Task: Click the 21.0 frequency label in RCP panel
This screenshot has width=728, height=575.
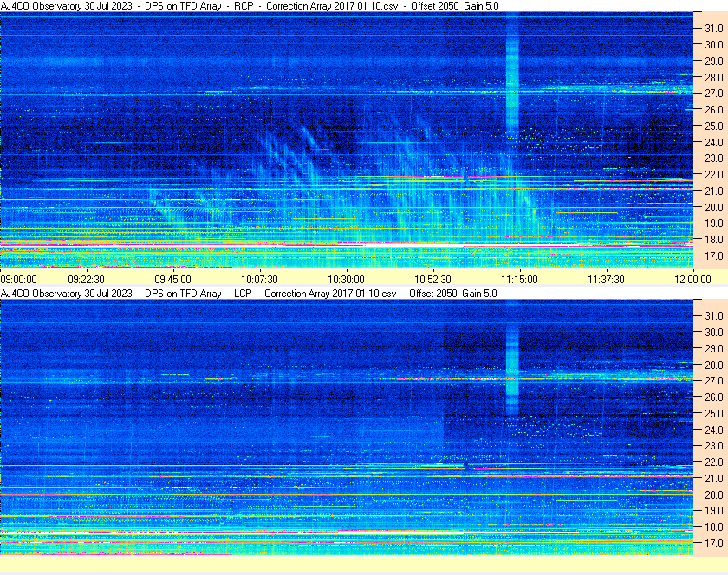Action: pos(713,191)
